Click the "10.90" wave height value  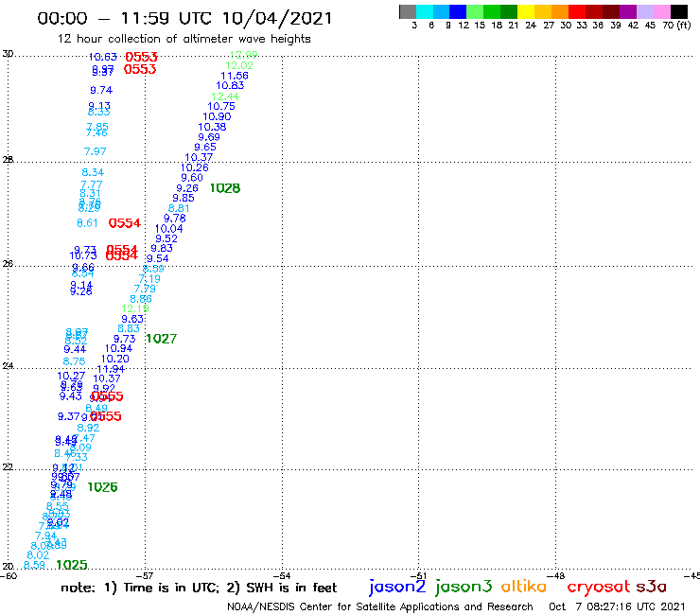(x=217, y=116)
